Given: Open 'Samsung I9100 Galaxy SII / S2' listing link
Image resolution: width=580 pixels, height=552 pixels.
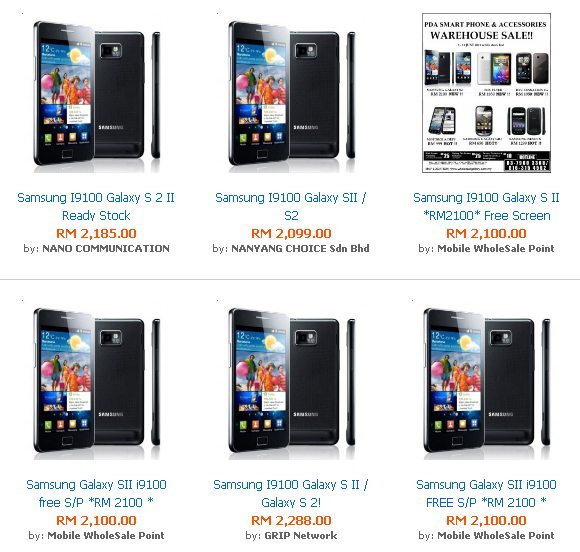Looking at the screenshot, I should pos(291,206).
